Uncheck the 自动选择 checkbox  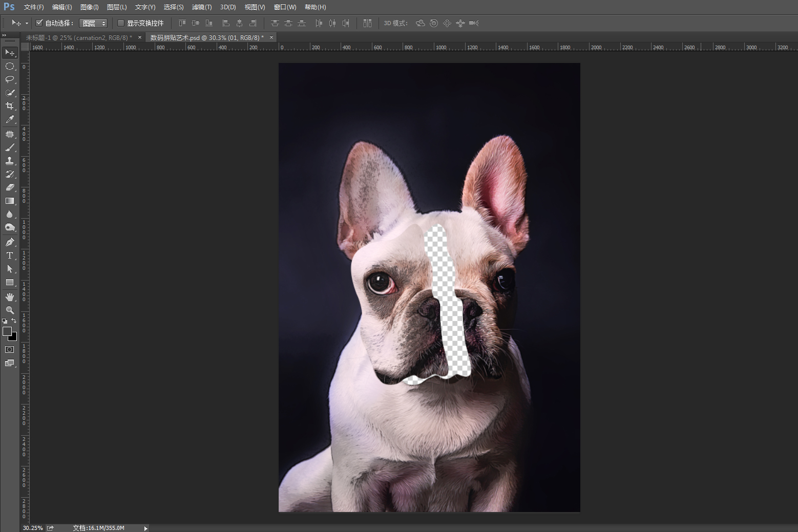pyautogui.click(x=39, y=23)
